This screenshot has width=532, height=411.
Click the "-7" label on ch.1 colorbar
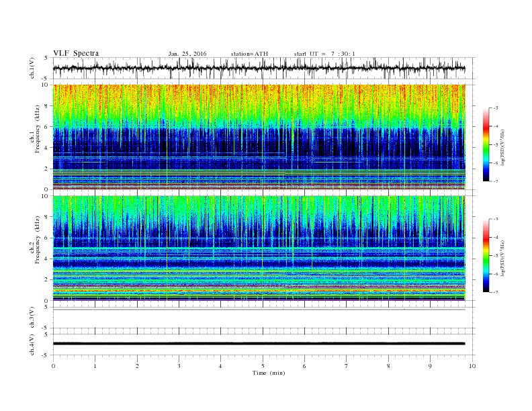click(496, 181)
